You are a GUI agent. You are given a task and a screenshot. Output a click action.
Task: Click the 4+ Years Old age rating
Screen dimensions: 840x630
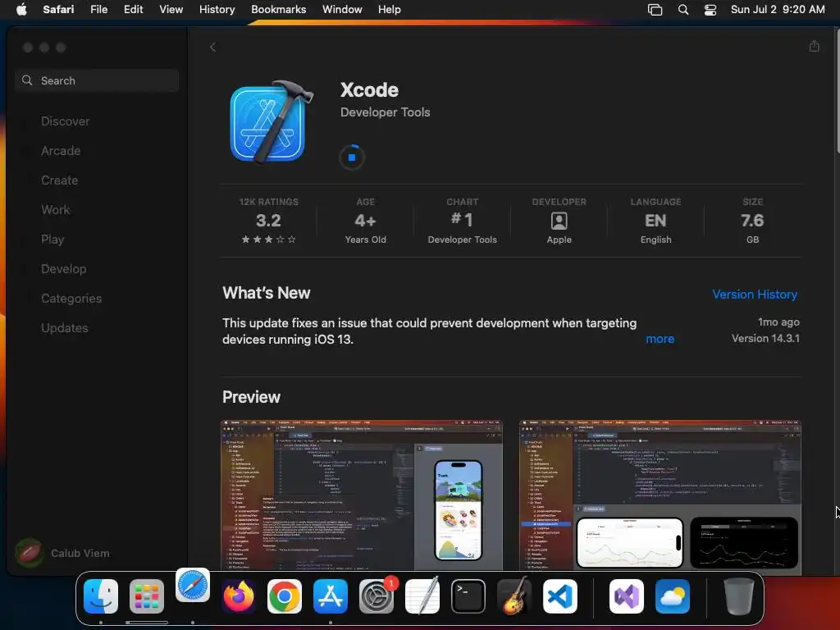pos(365,221)
